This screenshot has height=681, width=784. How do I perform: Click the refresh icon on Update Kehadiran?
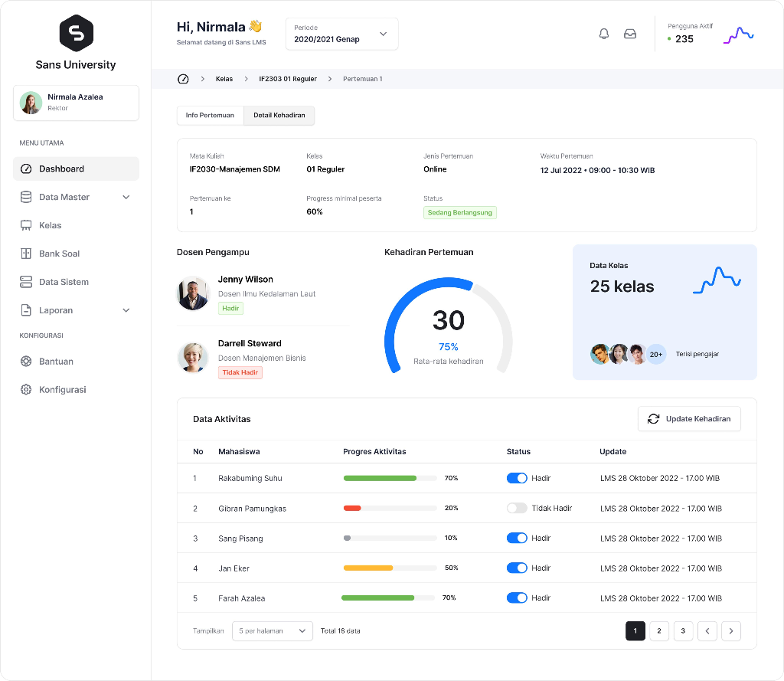654,419
